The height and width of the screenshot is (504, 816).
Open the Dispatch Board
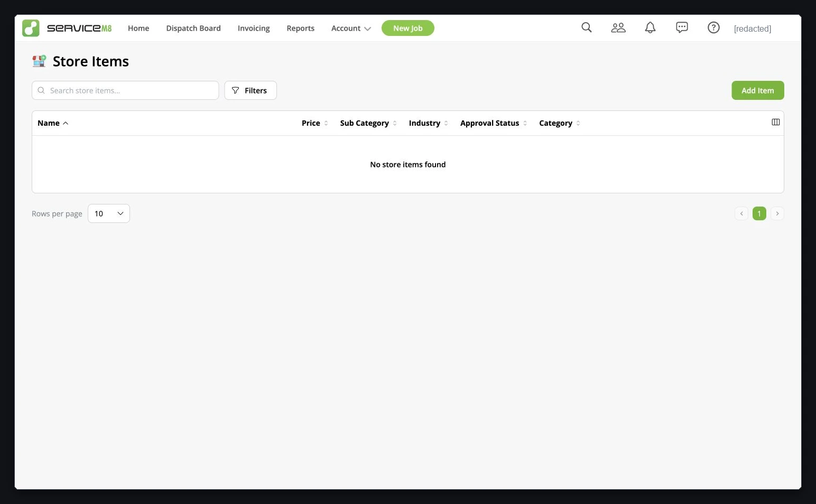[x=193, y=28]
